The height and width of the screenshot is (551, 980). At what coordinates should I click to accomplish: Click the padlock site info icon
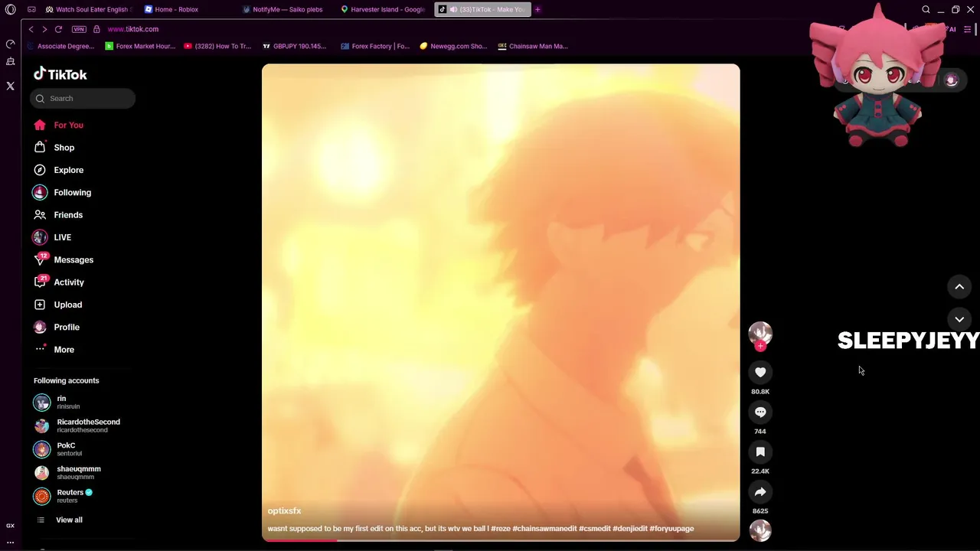tap(96, 29)
